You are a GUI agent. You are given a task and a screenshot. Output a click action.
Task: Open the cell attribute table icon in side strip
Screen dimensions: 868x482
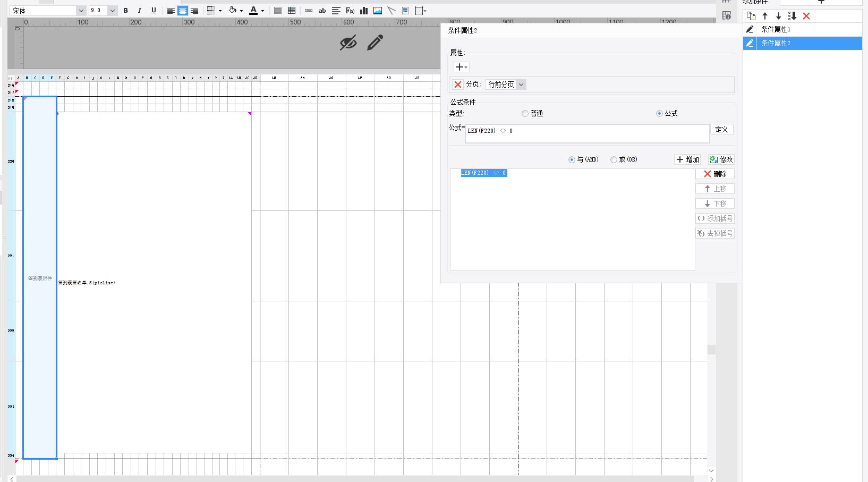coord(727,15)
